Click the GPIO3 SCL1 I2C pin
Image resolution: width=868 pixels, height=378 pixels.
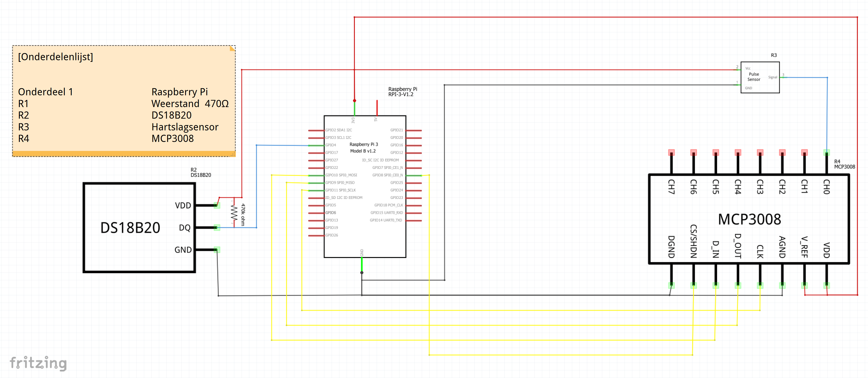click(316, 138)
